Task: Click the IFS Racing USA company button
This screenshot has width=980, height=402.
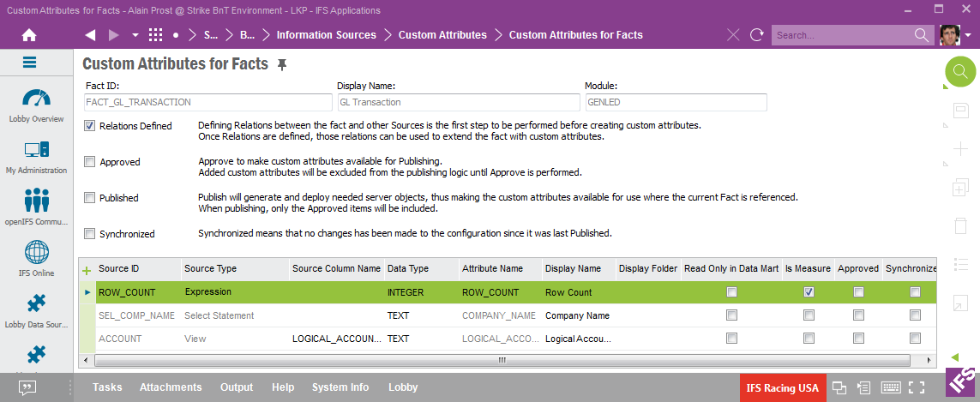Action: (783, 388)
